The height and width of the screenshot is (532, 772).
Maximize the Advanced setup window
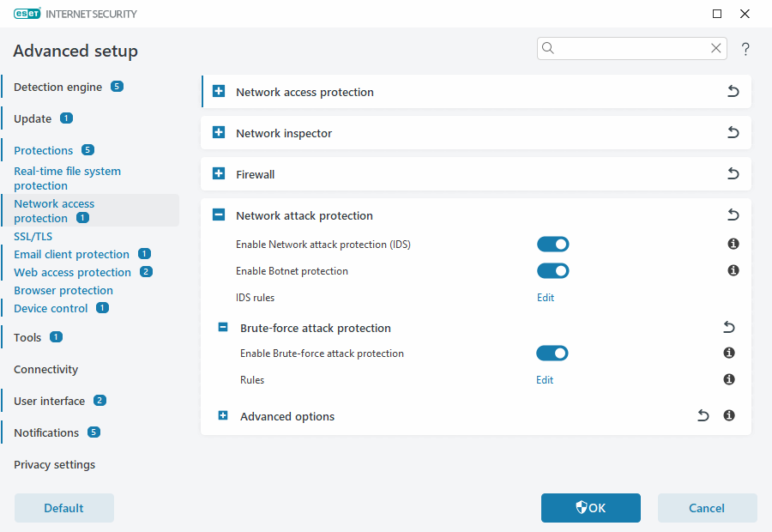pyautogui.click(x=717, y=14)
